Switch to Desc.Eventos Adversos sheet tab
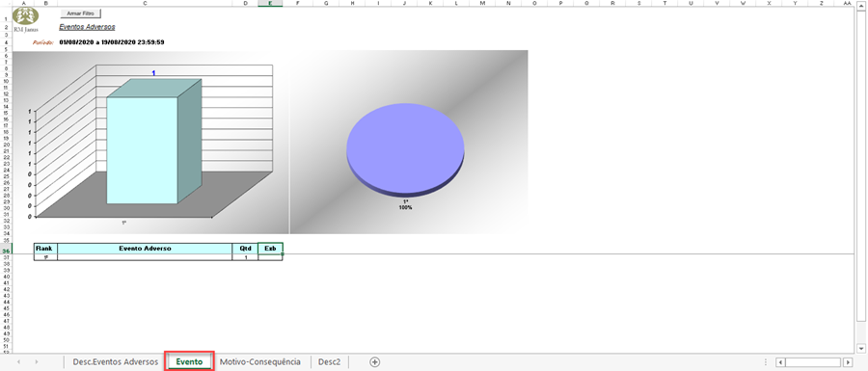868x371 pixels. point(115,361)
